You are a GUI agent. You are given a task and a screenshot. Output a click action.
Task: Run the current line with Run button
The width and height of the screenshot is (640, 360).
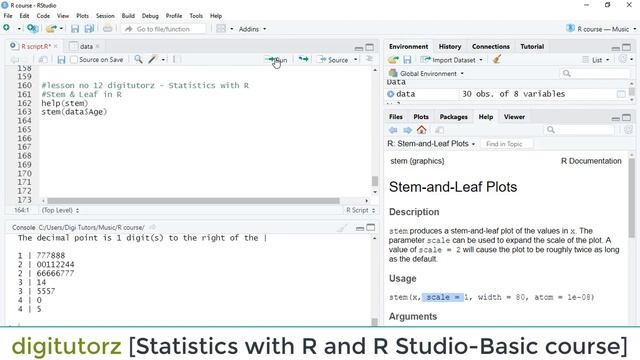[276, 60]
